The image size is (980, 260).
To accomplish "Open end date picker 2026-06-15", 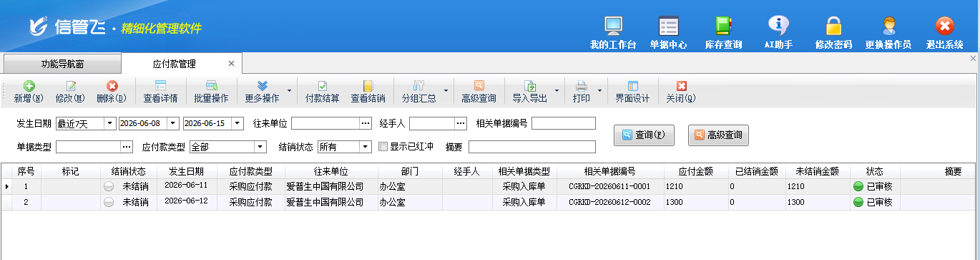I will (x=238, y=123).
